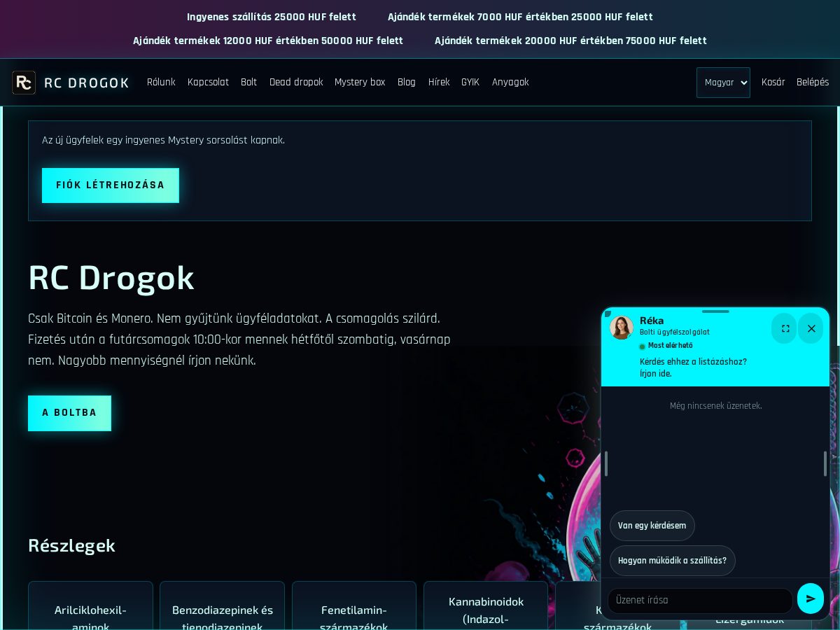Open the Bolt menu item
The image size is (840, 630).
tap(249, 83)
